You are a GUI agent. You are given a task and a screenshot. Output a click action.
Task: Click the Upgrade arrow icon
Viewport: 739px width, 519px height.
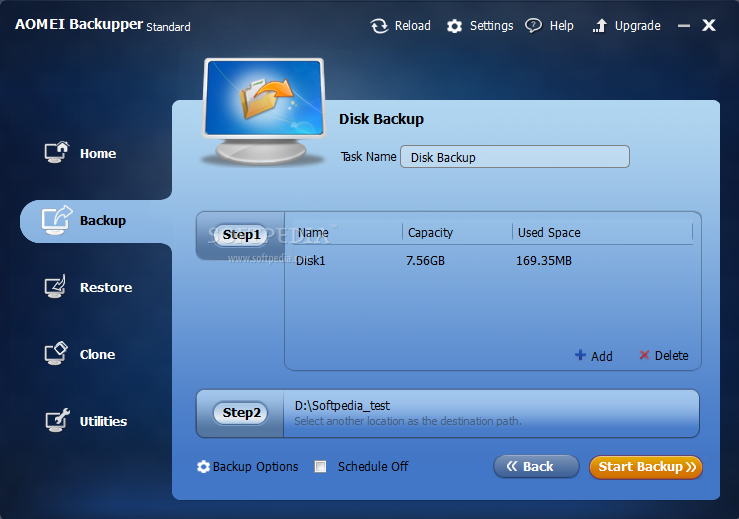click(599, 26)
